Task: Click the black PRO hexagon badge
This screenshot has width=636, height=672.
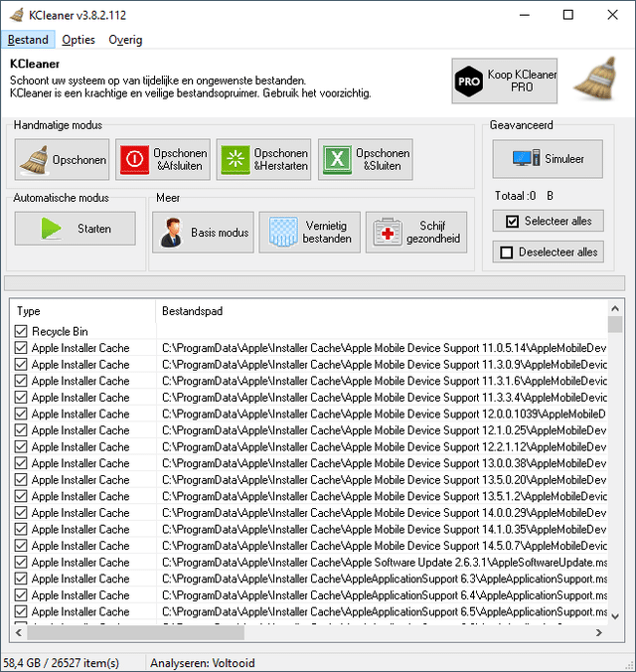Action: (x=468, y=81)
